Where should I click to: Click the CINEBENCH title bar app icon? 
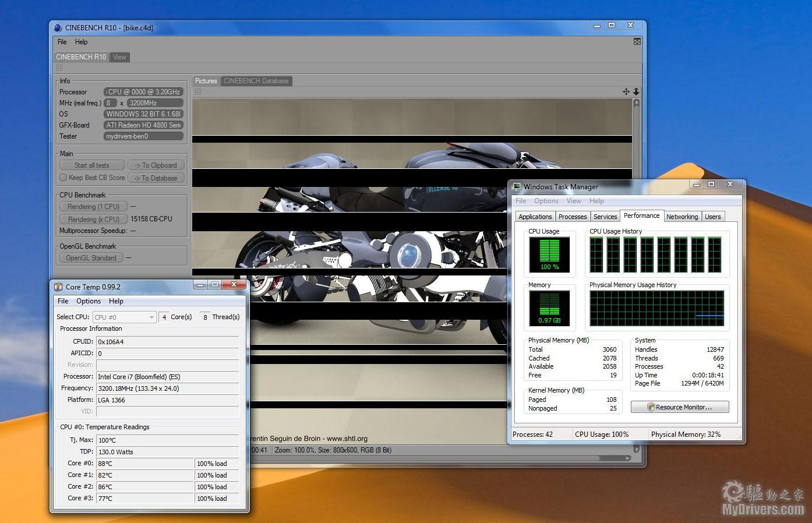tap(58, 27)
